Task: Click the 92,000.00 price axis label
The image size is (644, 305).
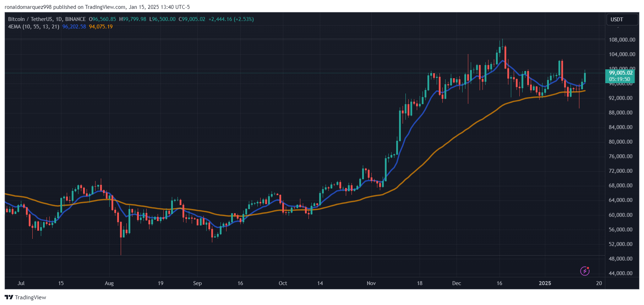Action: [621, 98]
